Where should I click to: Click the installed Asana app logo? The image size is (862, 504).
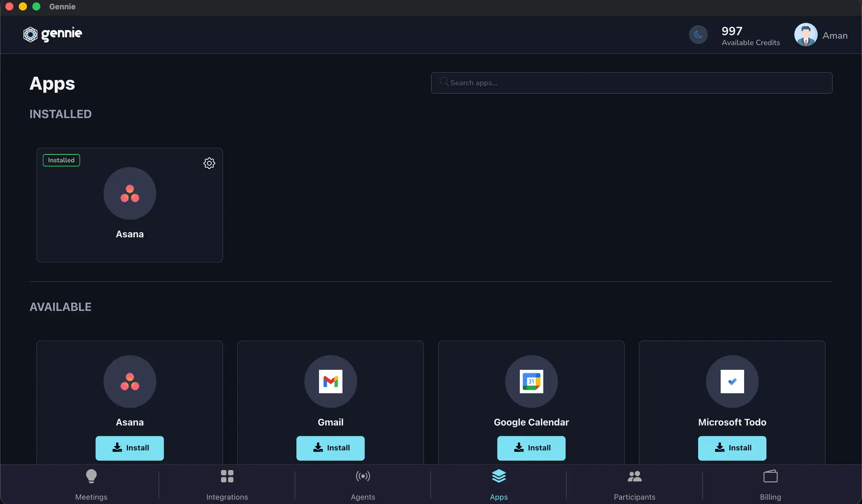[130, 194]
